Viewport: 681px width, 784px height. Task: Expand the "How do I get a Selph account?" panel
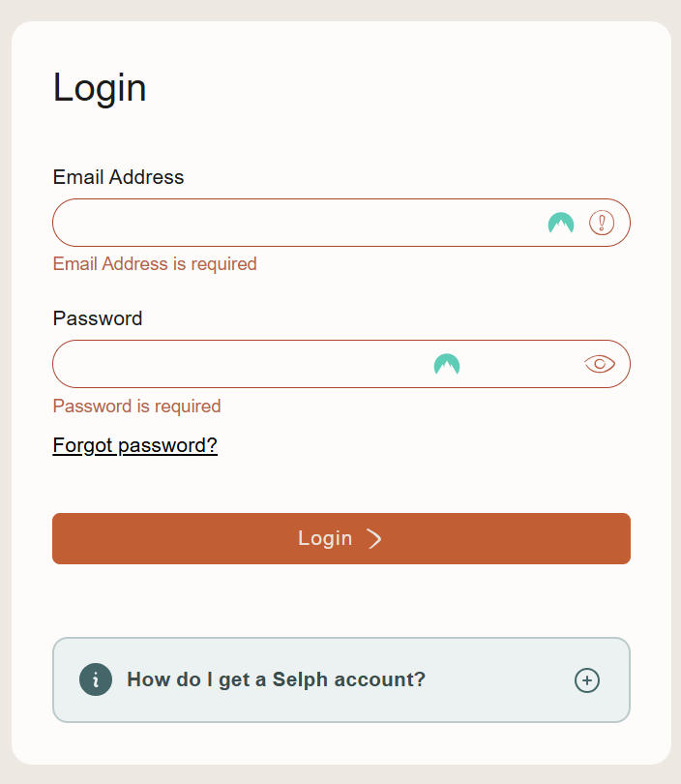coord(341,680)
